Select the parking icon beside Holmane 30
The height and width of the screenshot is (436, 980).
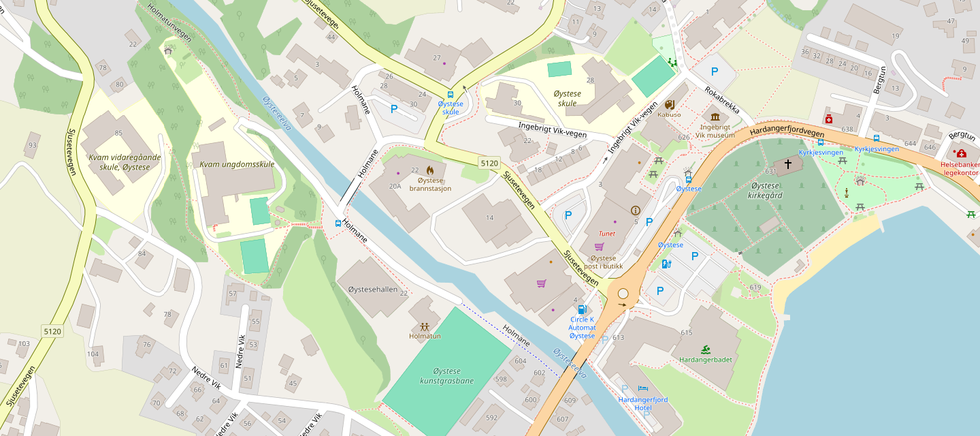(393, 108)
